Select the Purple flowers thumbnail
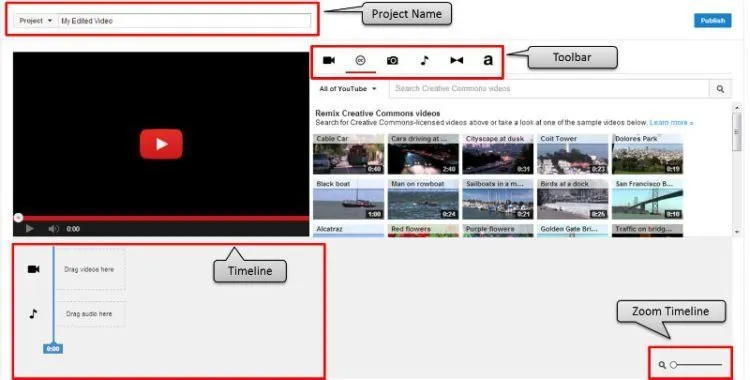Image resolution: width=750 pixels, height=380 pixels. (x=498, y=230)
